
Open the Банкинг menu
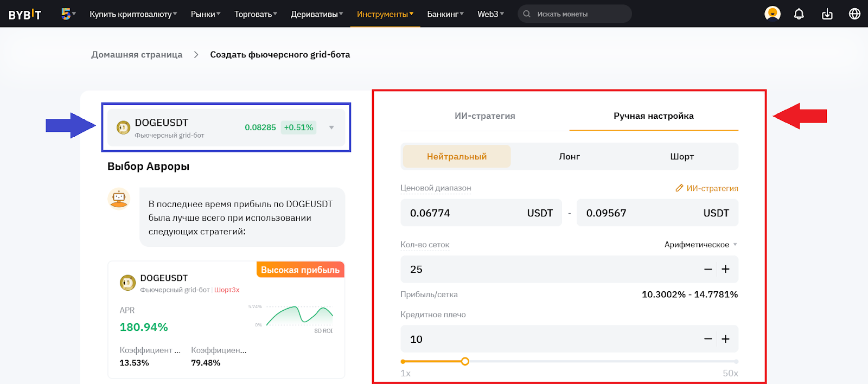point(445,14)
